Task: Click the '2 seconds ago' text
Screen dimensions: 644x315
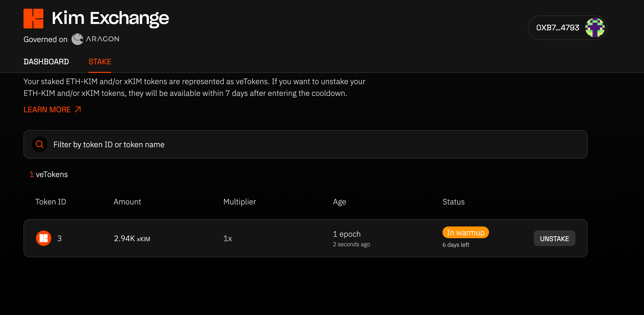Action: point(351,244)
